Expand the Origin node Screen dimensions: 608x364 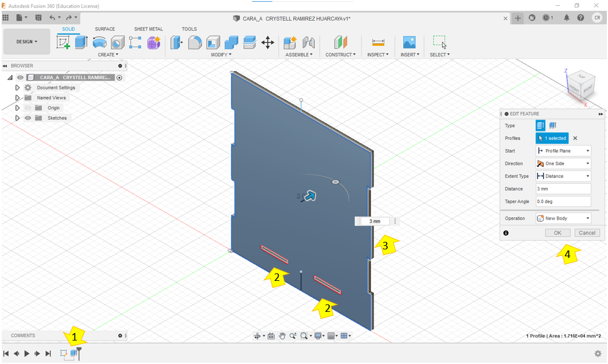(x=17, y=108)
